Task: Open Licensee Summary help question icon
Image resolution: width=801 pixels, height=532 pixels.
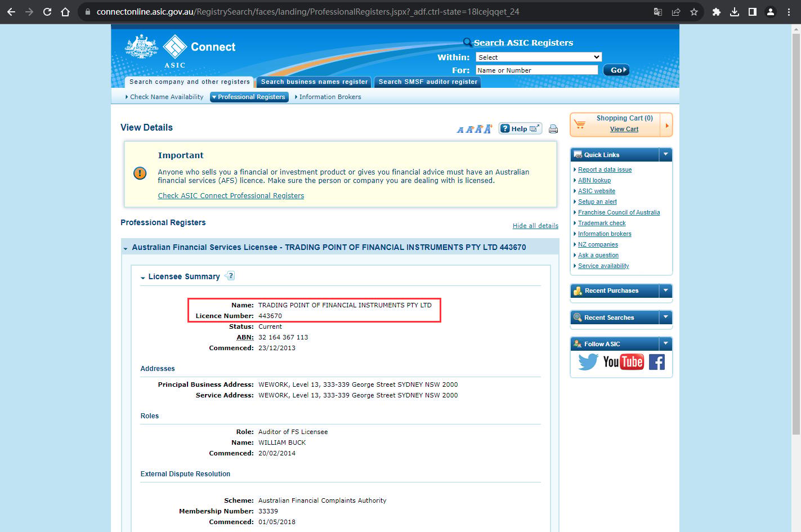Action: [230, 276]
